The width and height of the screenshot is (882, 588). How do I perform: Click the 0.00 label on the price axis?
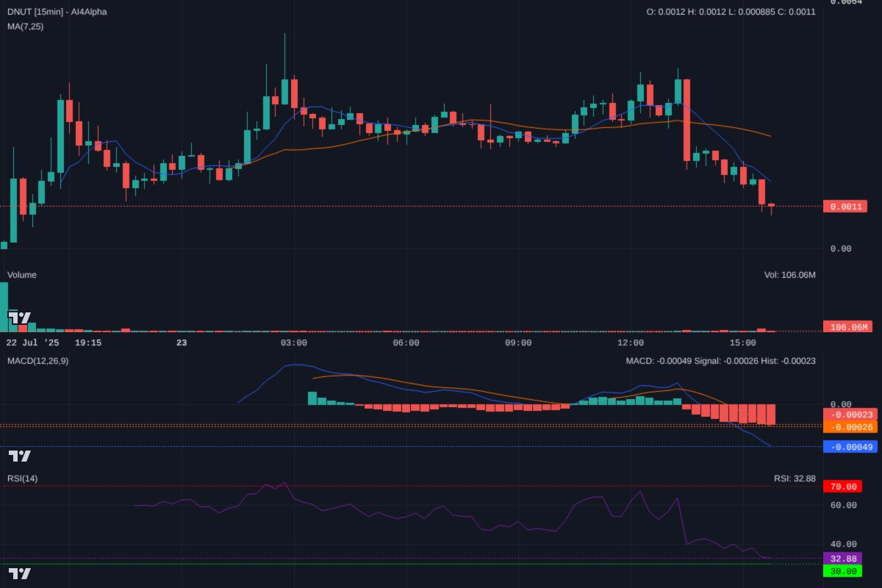pyautogui.click(x=840, y=248)
